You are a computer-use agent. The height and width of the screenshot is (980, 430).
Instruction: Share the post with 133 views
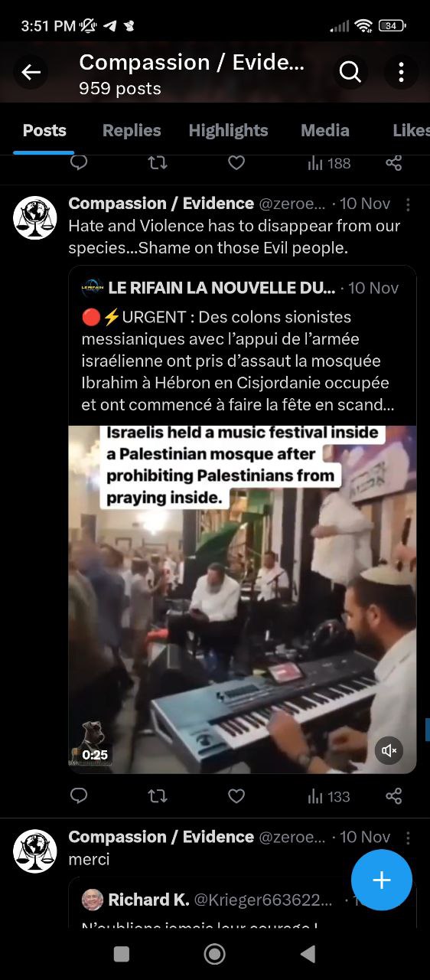pos(394,796)
